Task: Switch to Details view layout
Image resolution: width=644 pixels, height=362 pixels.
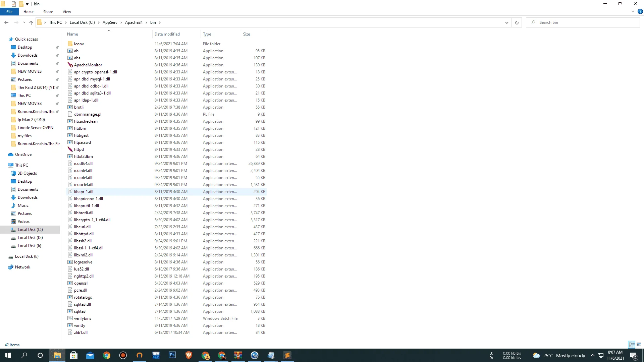Action: pos(632,345)
